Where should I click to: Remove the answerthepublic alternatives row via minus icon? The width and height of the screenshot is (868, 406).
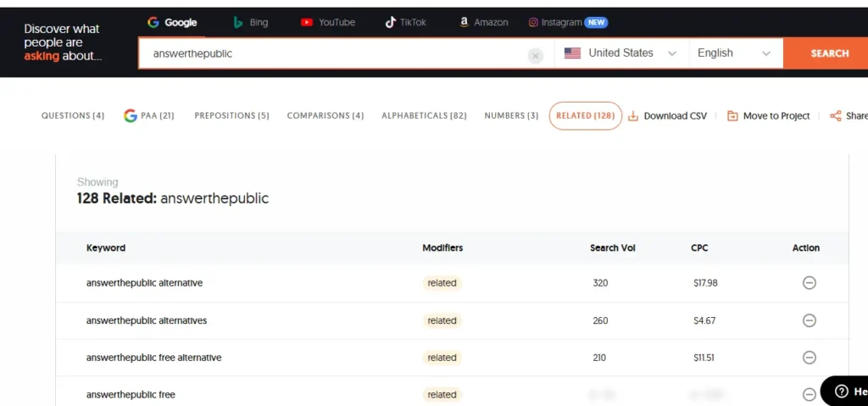[x=810, y=320]
